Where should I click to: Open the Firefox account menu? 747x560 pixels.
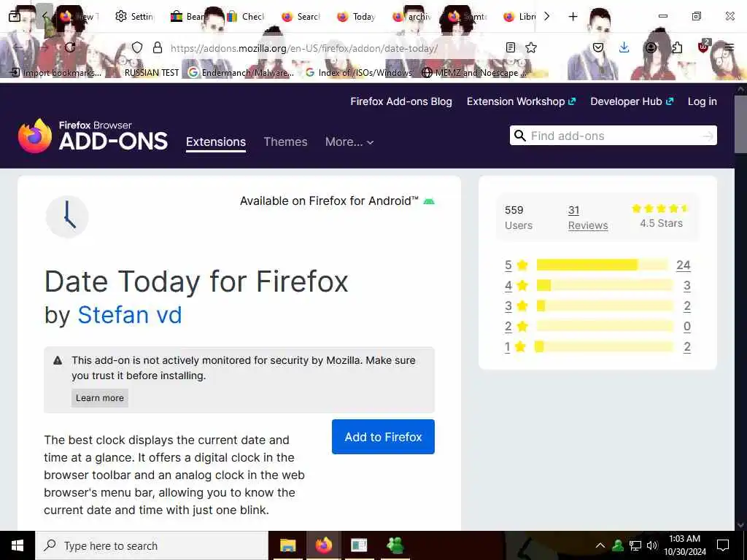point(651,47)
